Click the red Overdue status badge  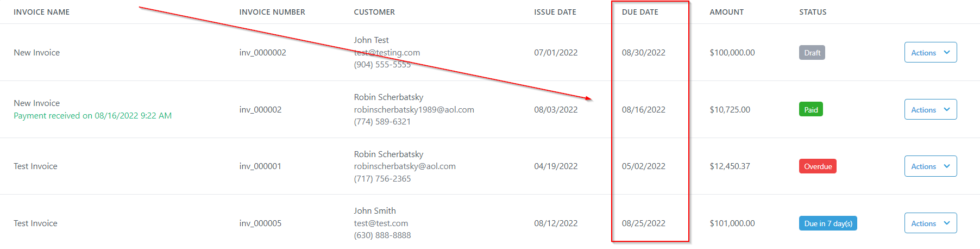817,166
